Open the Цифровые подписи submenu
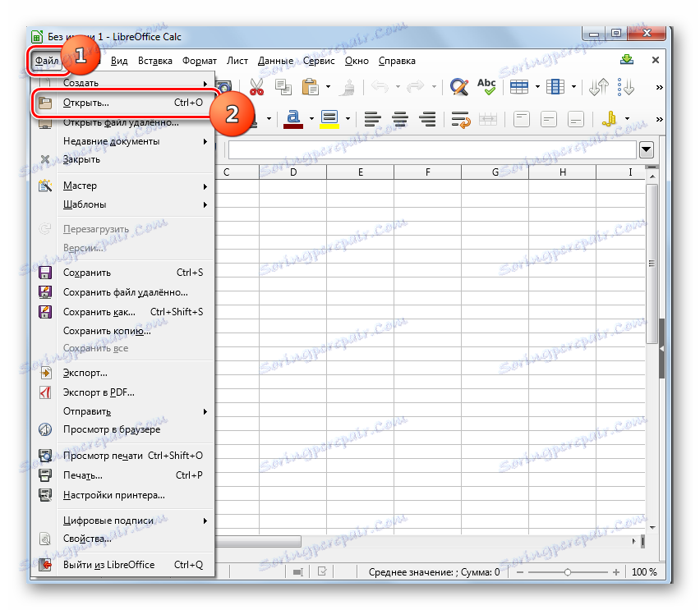 click(x=122, y=521)
